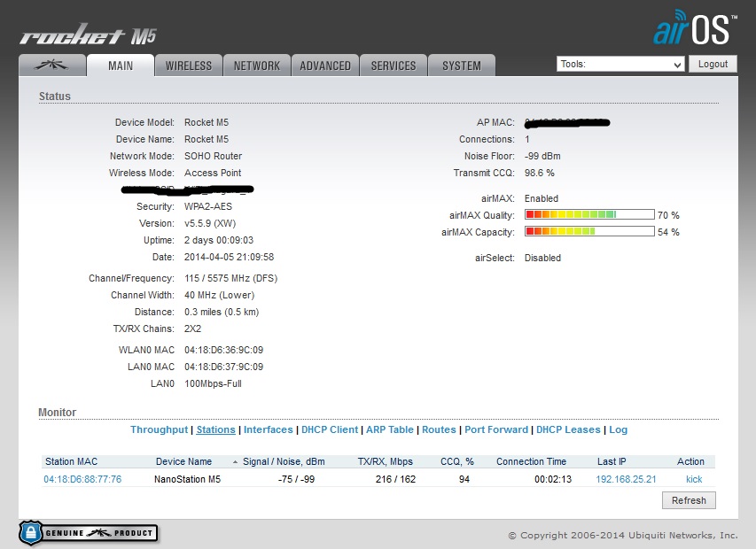
Task: Click the station rate value 216 / 162
Action: (x=395, y=479)
